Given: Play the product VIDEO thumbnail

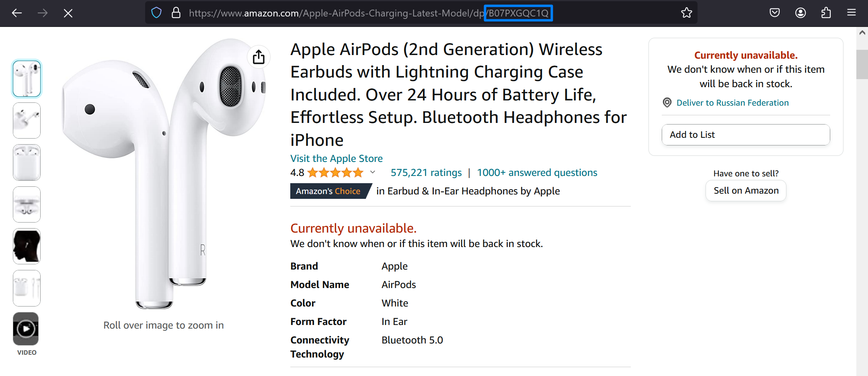Looking at the screenshot, I should point(26,329).
